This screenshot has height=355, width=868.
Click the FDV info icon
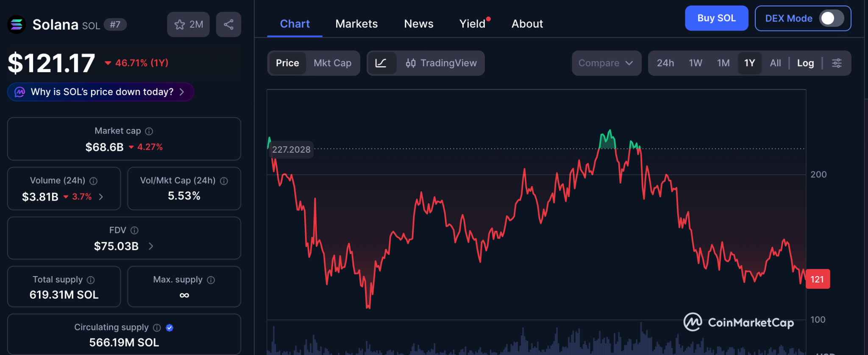click(x=134, y=230)
